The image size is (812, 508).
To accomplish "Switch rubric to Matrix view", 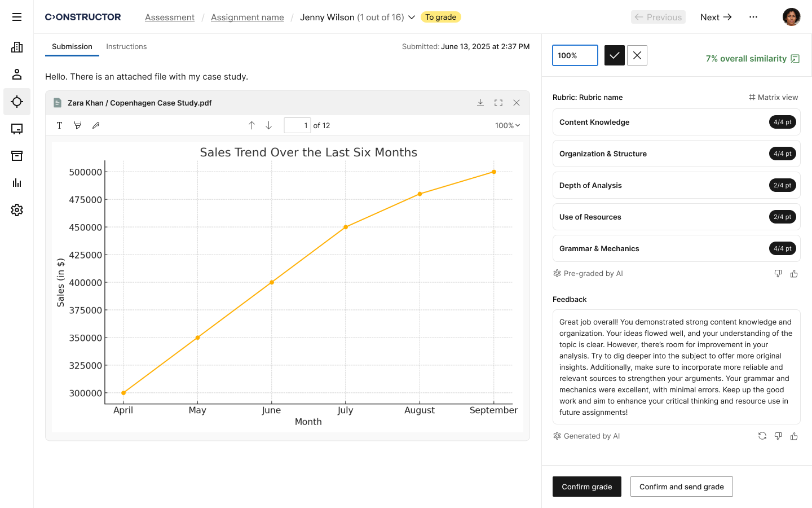I will coord(773,97).
